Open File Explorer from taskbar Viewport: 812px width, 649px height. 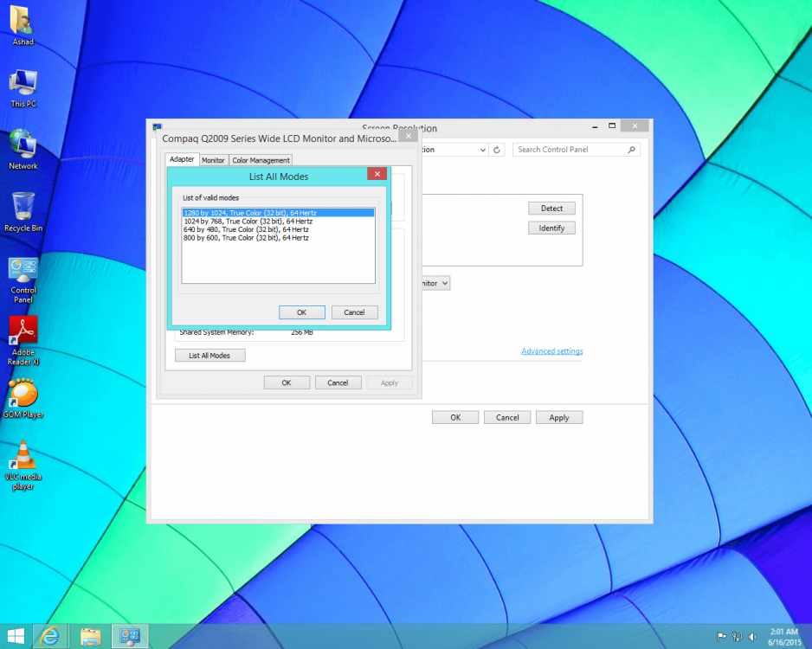90,637
